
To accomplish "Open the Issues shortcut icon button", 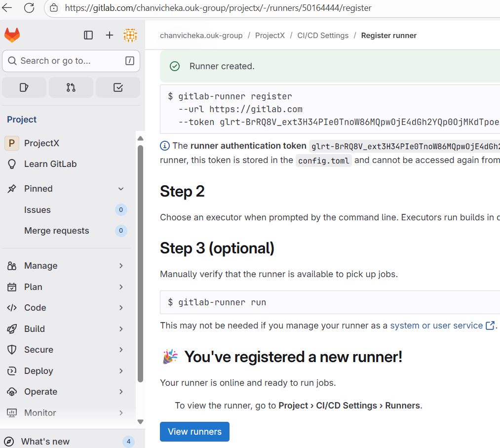I will [x=24, y=87].
